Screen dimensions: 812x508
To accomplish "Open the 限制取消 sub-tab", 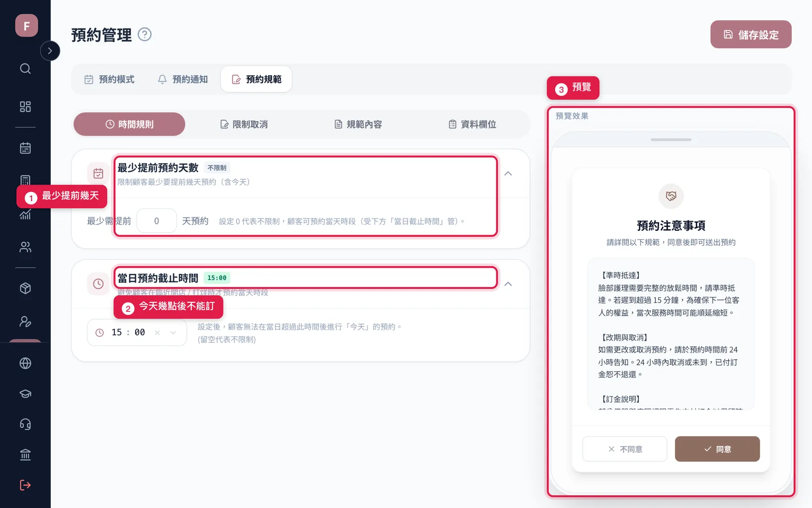I will tap(244, 124).
